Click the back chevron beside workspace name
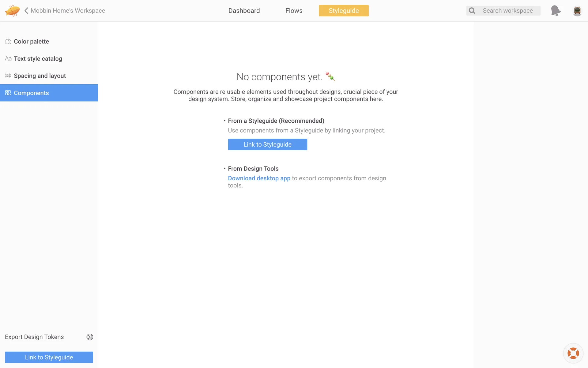 pyautogui.click(x=26, y=11)
